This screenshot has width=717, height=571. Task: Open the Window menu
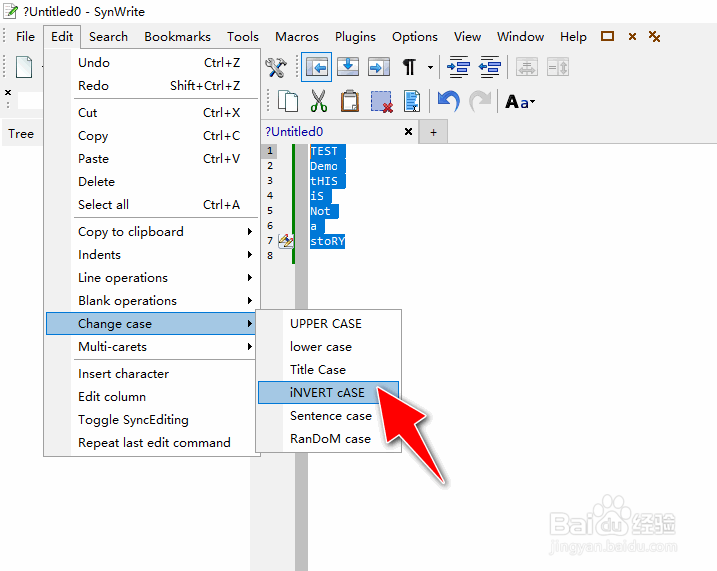click(x=520, y=37)
